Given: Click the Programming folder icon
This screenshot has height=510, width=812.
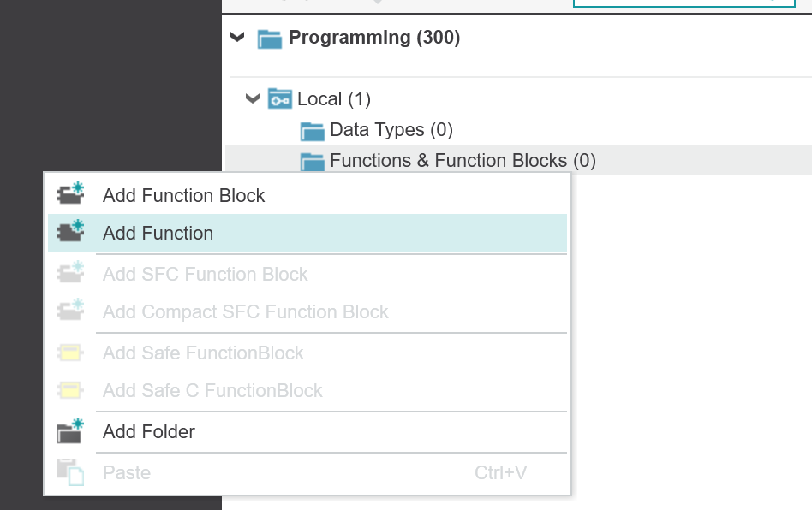Looking at the screenshot, I should tap(270, 39).
